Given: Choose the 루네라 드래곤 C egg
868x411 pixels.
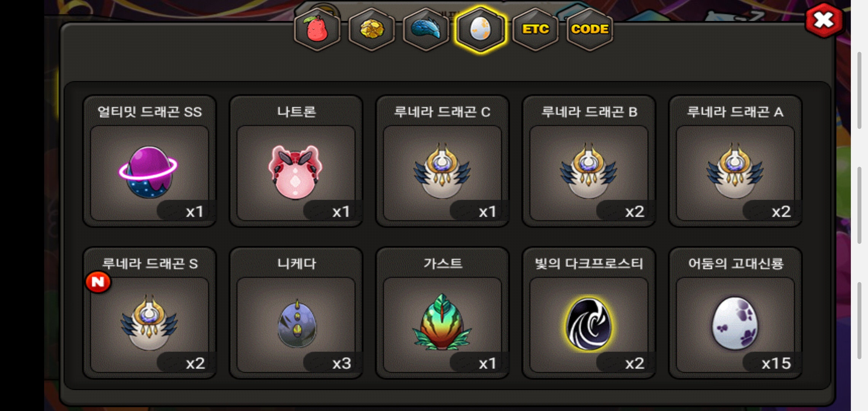Looking at the screenshot, I should point(442,161).
